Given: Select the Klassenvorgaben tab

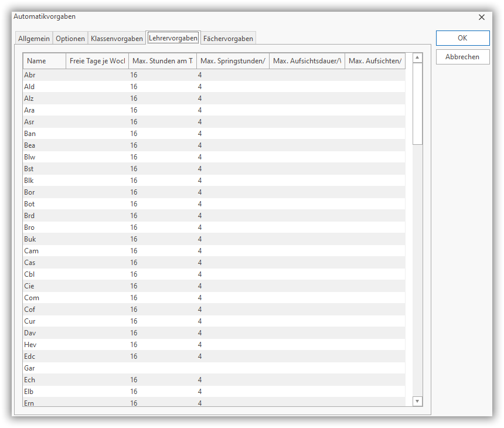Looking at the screenshot, I should pos(117,39).
